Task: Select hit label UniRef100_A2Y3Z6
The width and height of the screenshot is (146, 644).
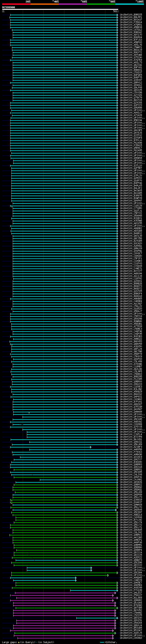Action: [x=131, y=95]
